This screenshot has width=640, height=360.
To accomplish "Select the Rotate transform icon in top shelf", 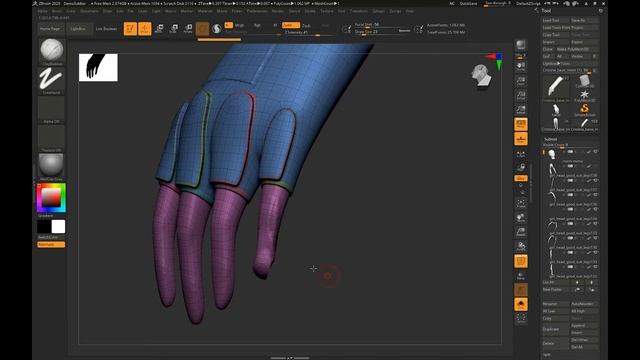I will [188, 29].
